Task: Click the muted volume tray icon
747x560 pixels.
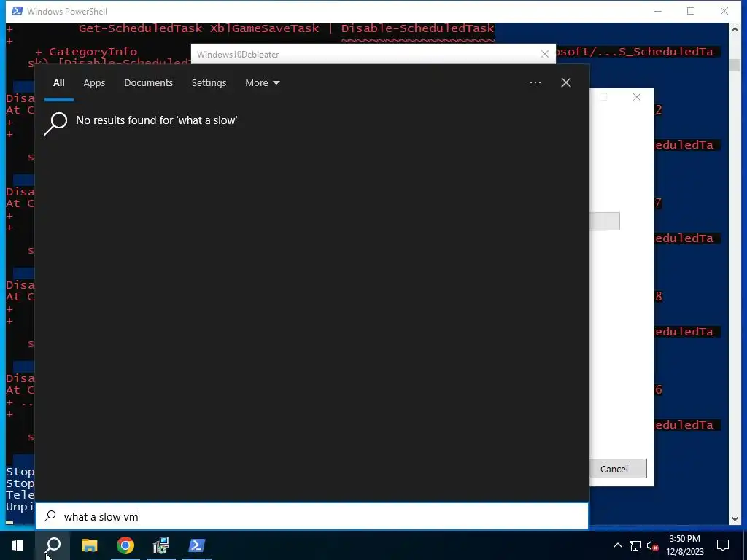Action: 653,545
